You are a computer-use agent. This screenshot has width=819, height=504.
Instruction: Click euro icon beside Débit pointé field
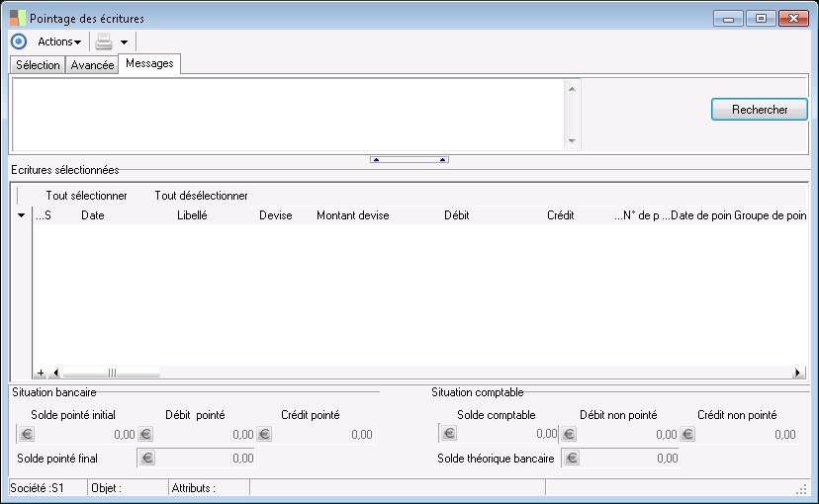coord(145,434)
